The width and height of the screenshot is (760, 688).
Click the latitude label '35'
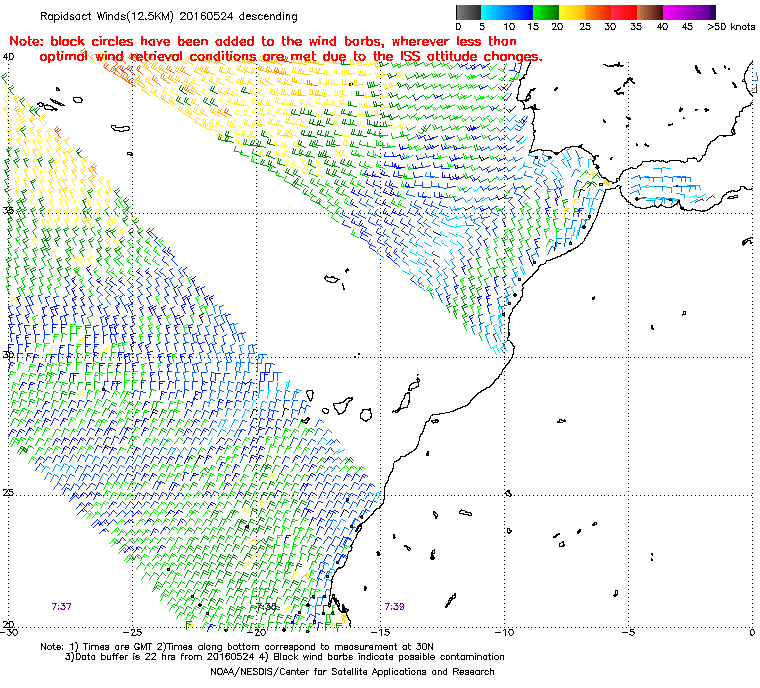(8, 211)
